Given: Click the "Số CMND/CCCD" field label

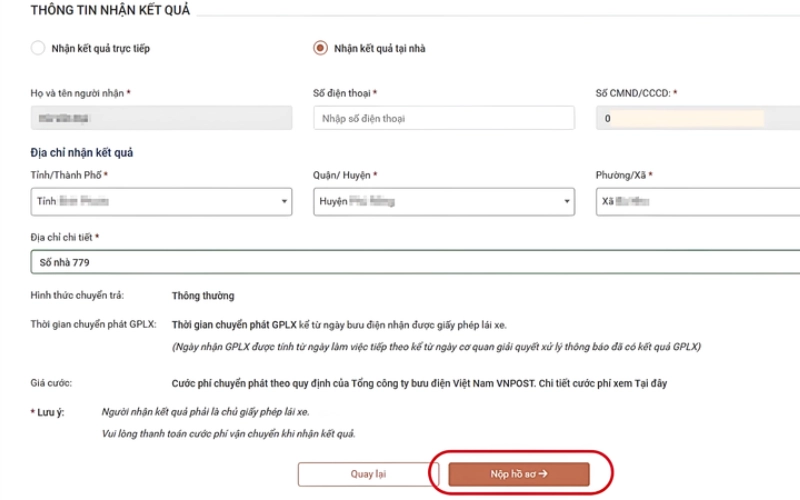Looking at the screenshot, I should [634, 93].
